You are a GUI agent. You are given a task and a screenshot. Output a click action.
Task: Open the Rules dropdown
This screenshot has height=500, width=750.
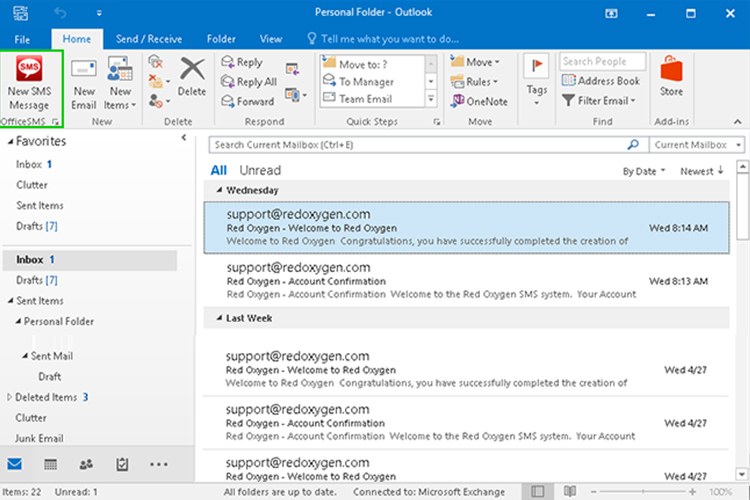[x=474, y=81]
